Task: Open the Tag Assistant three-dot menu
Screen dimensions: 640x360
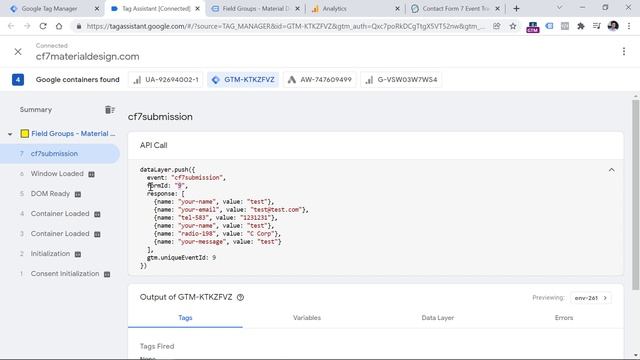Action: 624,51
